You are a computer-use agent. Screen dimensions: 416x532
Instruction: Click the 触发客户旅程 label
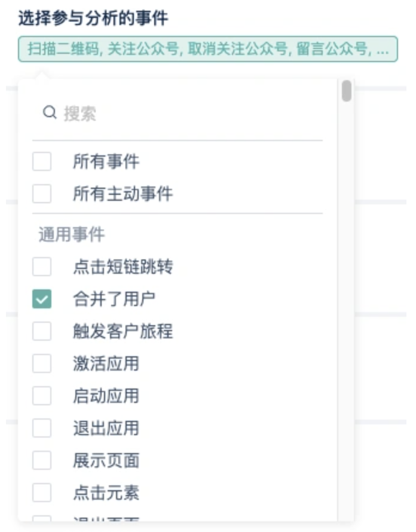click(123, 331)
